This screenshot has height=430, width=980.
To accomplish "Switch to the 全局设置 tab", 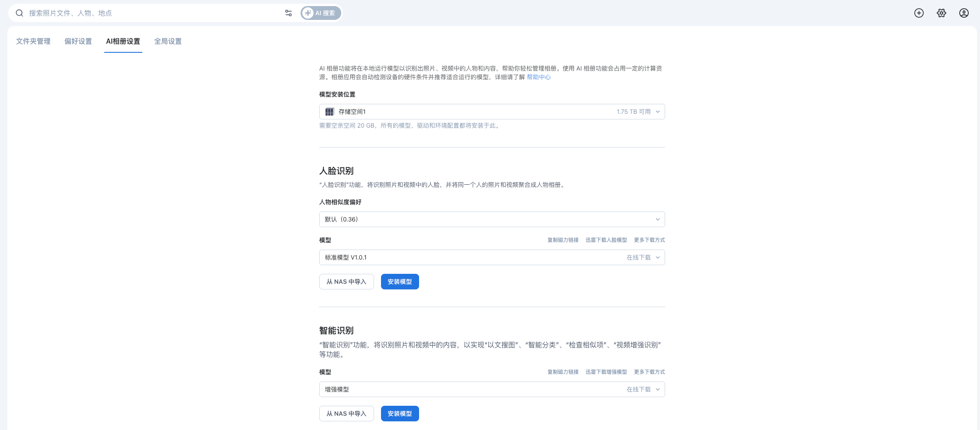I will (168, 41).
